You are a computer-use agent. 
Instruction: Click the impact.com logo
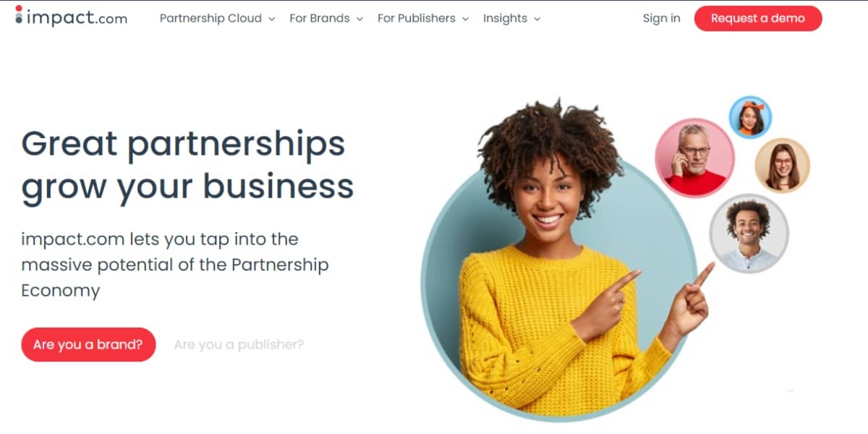(x=71, y=17)
